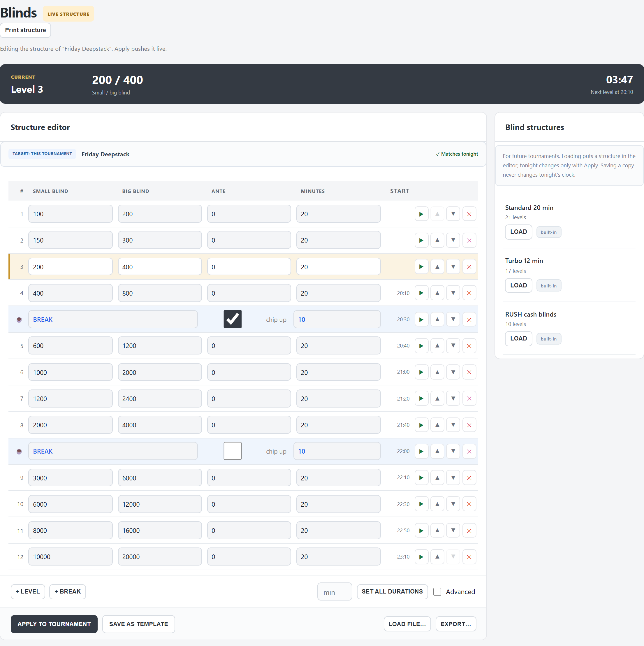Screen dimensions: 644x646
Task: Add a break with + BREAK
Action: 68,591
